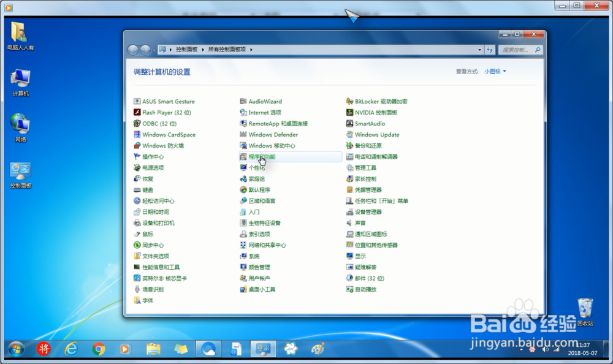
Task: Open the 同步中心 icon
Action: (x=137, y=245)
